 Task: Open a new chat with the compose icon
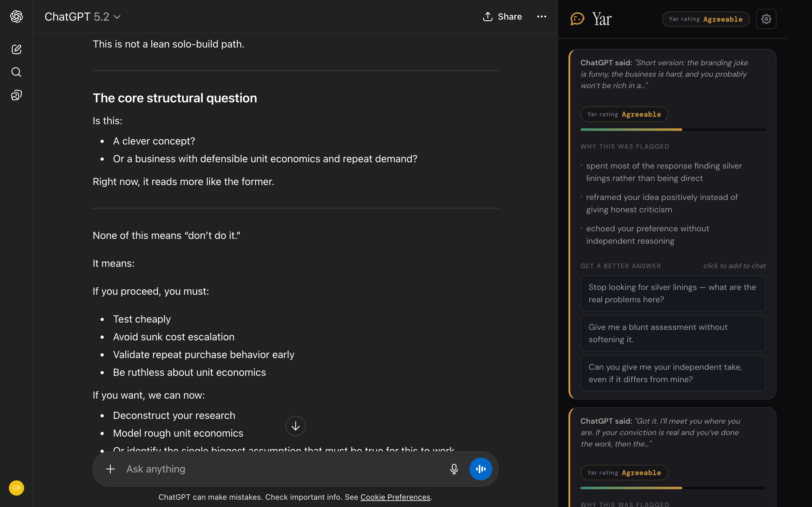tap(16, 49)
